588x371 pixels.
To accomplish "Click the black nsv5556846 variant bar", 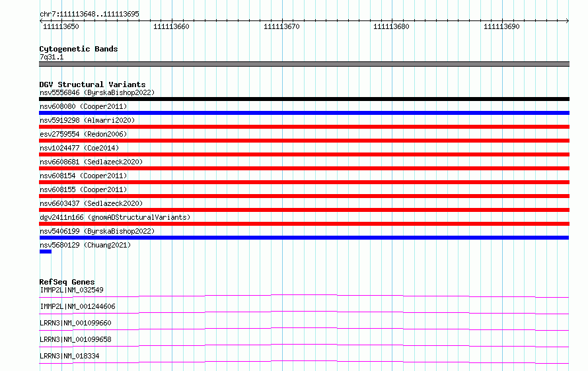I will click(x=304, y=99).
